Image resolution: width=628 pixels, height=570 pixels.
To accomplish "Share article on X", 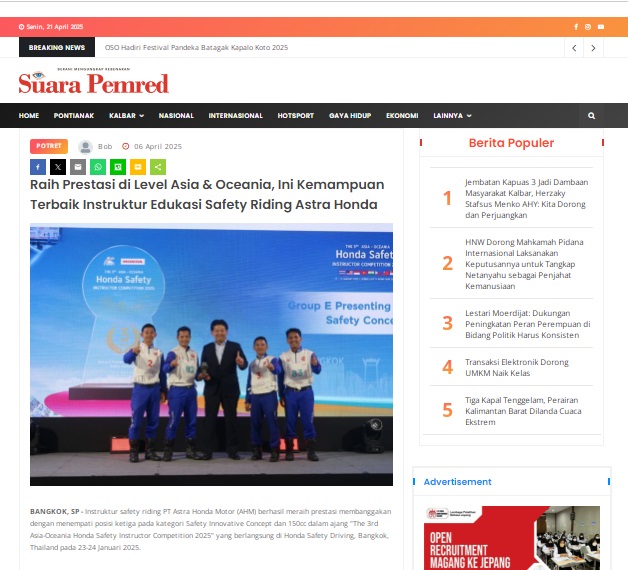I will tap(58, 167).
